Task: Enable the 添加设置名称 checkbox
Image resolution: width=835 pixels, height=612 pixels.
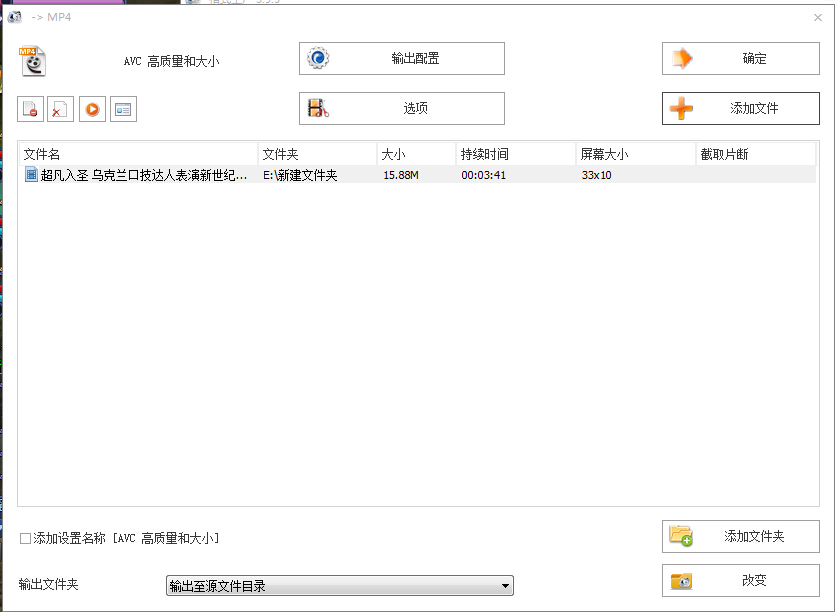Action: (24, 537)
